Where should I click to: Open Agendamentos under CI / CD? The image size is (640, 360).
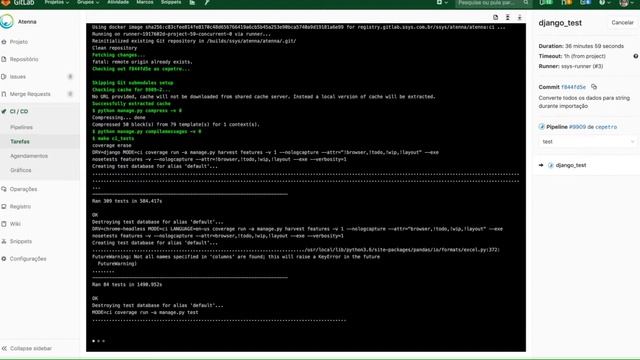29,156
